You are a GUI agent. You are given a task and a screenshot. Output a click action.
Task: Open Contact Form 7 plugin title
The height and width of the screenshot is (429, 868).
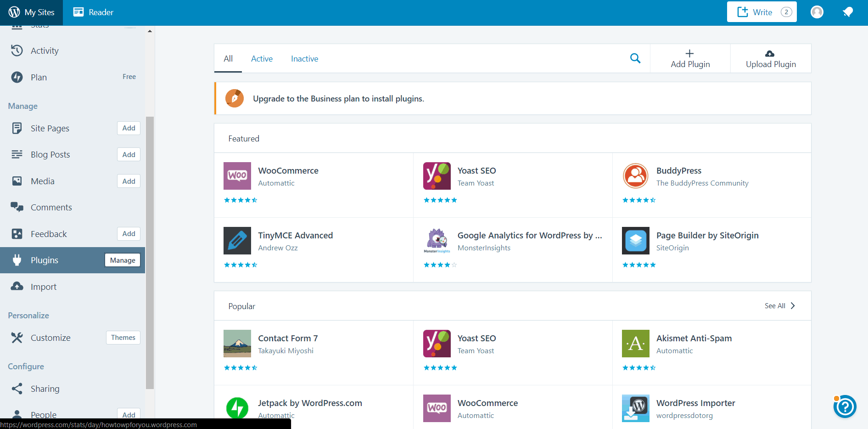[288, 338]
